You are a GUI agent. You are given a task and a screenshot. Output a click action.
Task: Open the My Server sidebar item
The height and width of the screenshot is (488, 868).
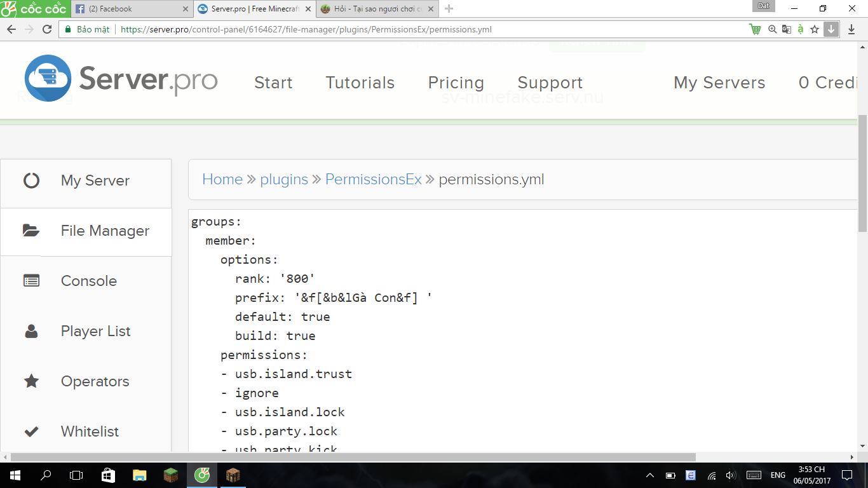click(x=86, y=180)
